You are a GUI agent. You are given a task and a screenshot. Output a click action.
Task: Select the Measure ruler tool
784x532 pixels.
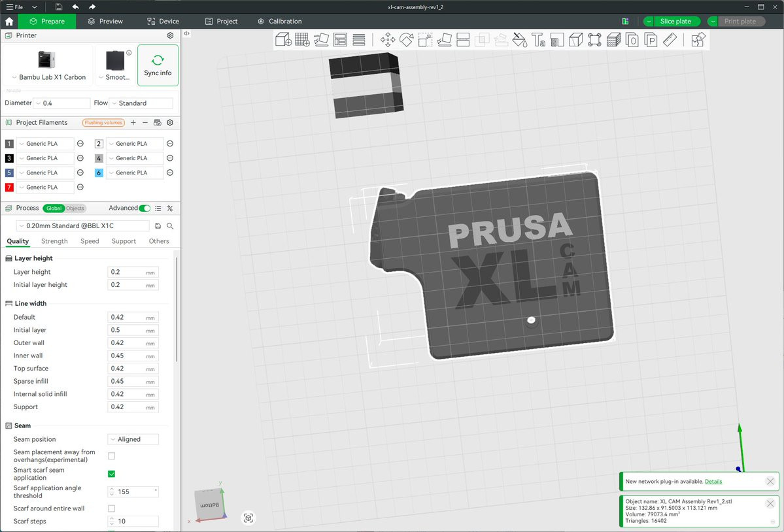click(670, 40)
